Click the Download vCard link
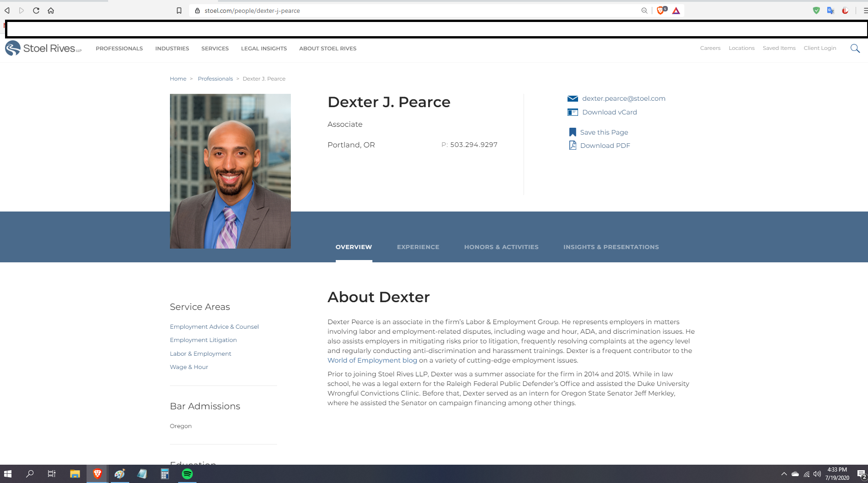The image size is (868, 483). point(609,112)
